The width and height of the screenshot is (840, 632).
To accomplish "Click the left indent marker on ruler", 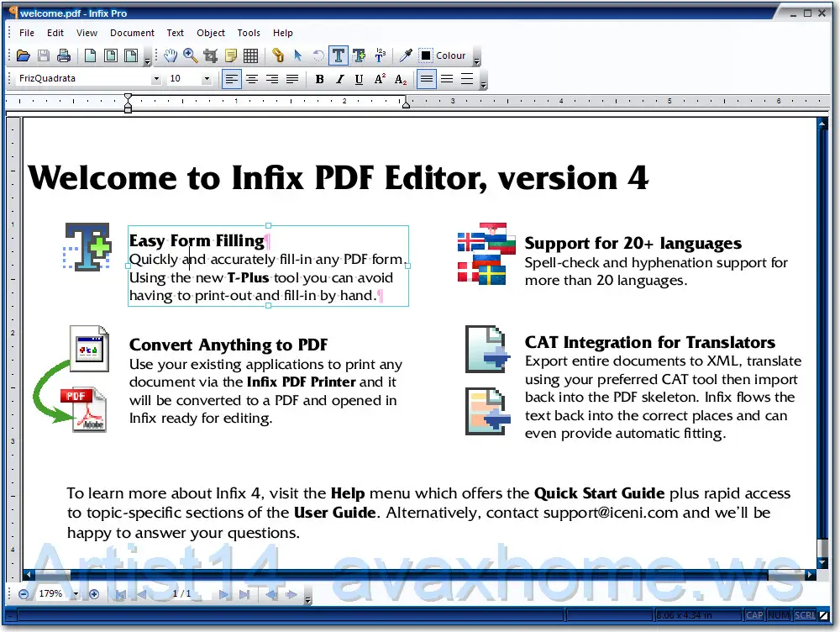I will (128, 103).
